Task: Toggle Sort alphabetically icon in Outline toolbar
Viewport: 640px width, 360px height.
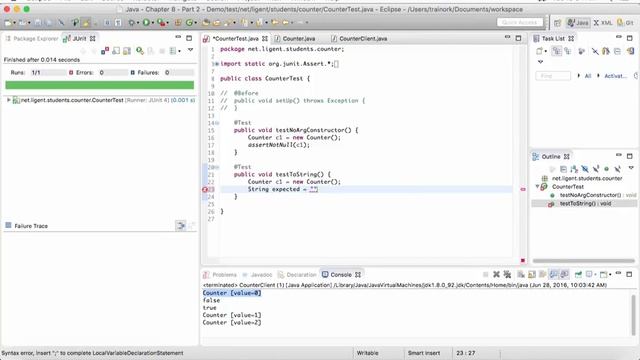Action: coord(574,169)
